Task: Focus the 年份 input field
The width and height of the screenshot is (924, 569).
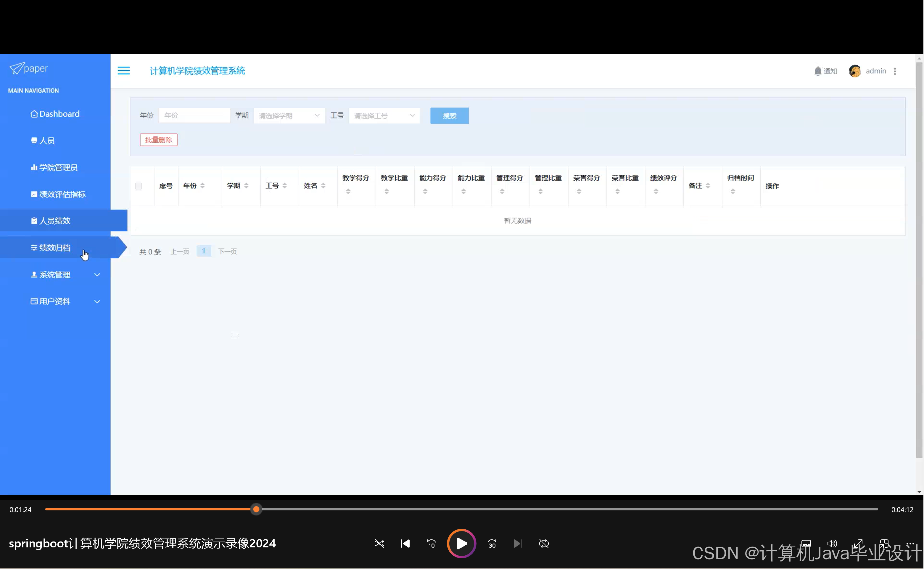Action: (x=194, y=115)
